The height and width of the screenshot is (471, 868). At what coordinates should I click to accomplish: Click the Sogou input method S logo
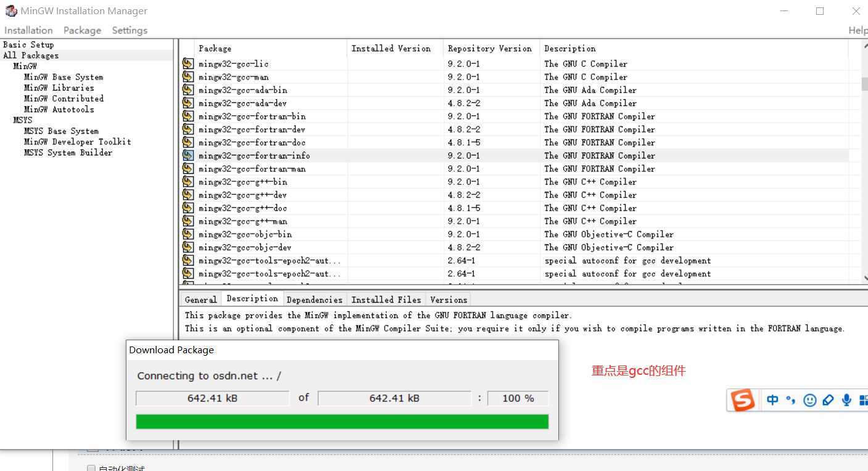(x=742, y=400)
